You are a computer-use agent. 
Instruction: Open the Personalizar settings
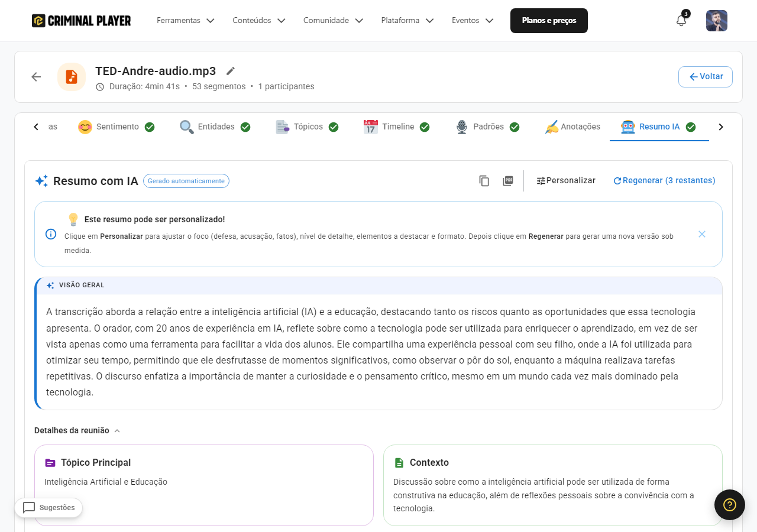click(566, 181)
